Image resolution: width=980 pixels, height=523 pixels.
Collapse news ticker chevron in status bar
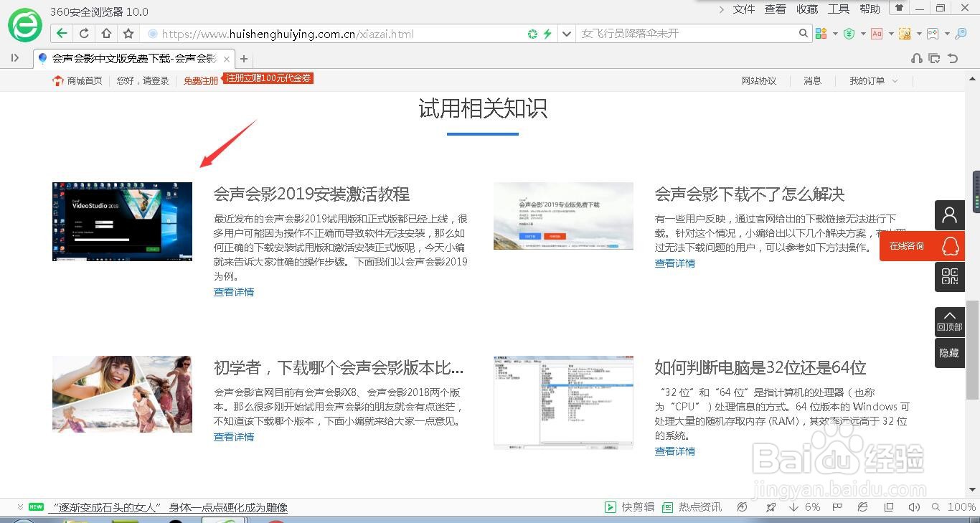point(20,506)
